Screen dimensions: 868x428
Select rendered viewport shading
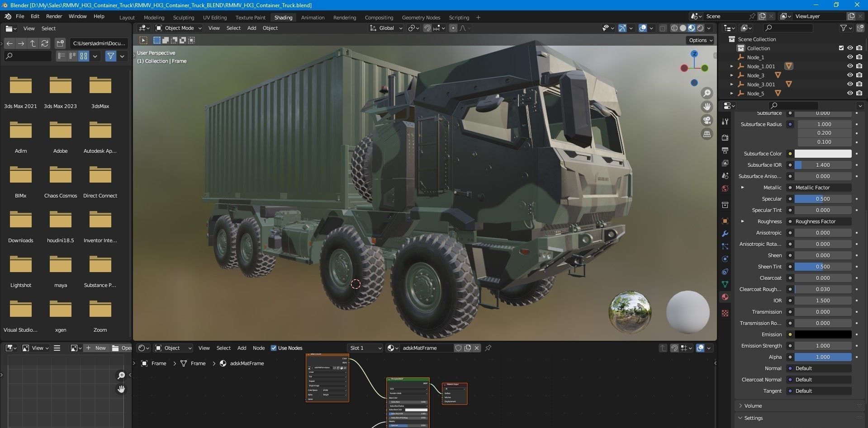(x=700, y=28)
